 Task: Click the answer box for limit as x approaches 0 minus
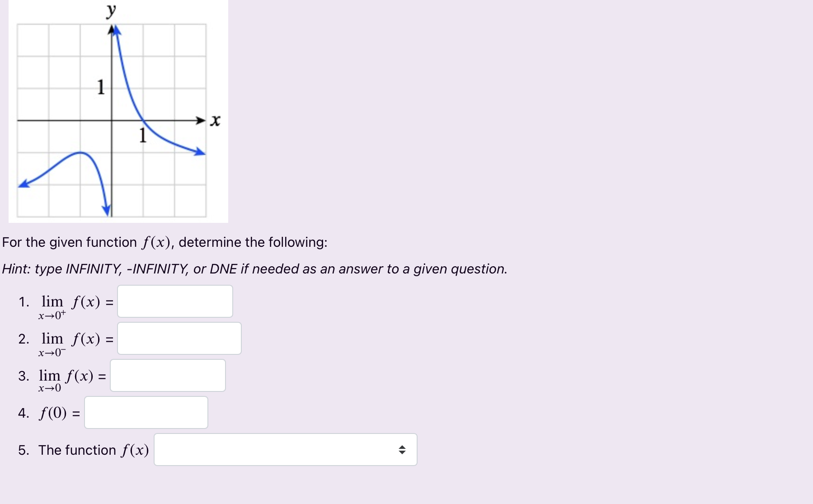point(179,338)
